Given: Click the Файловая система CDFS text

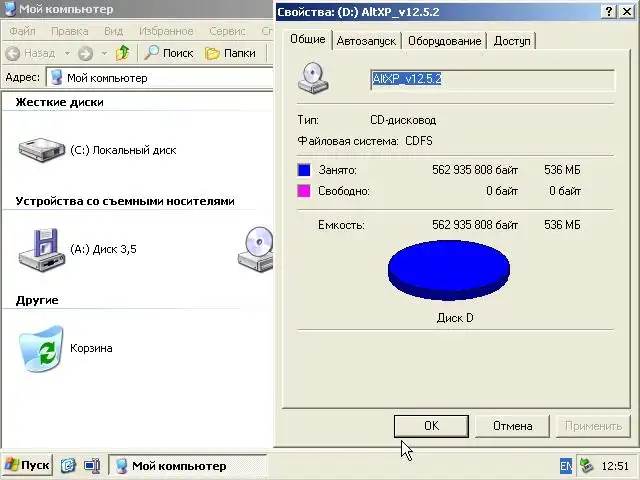Looking at the screenshot, I should (365, 141).
